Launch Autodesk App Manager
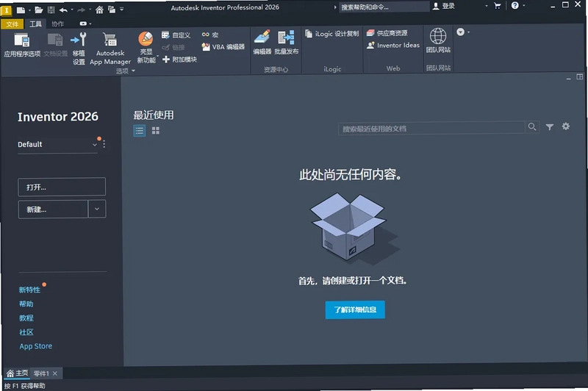Screen dimensions: 588x391 [x=110, y=49]
